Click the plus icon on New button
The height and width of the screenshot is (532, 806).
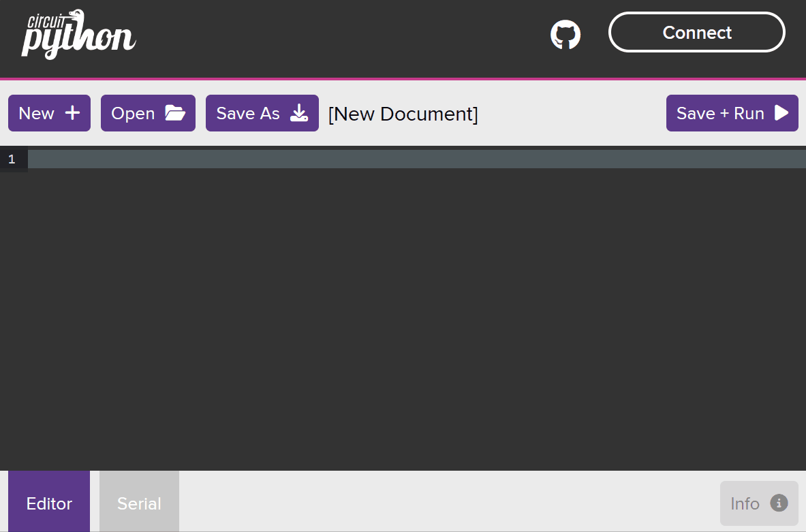point(72,113)
